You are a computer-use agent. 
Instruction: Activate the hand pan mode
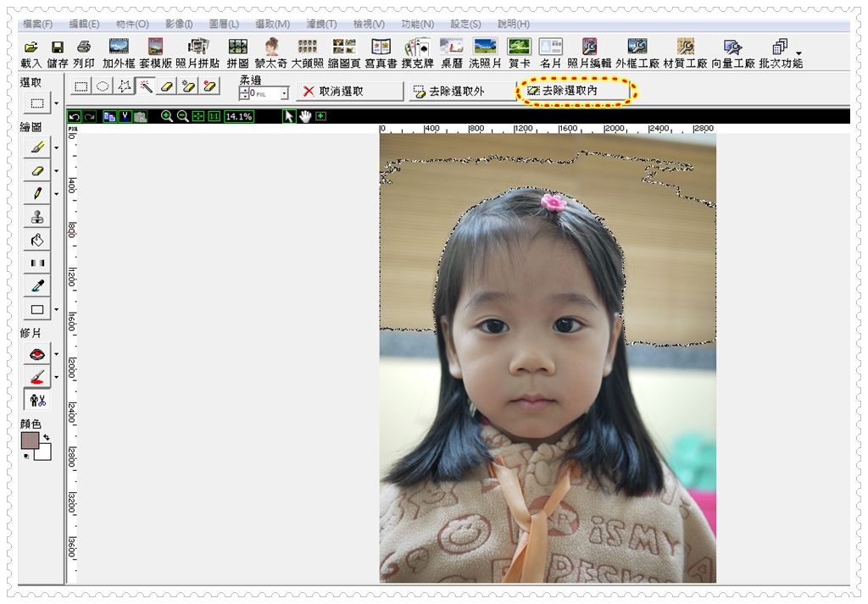click(305, 116)
